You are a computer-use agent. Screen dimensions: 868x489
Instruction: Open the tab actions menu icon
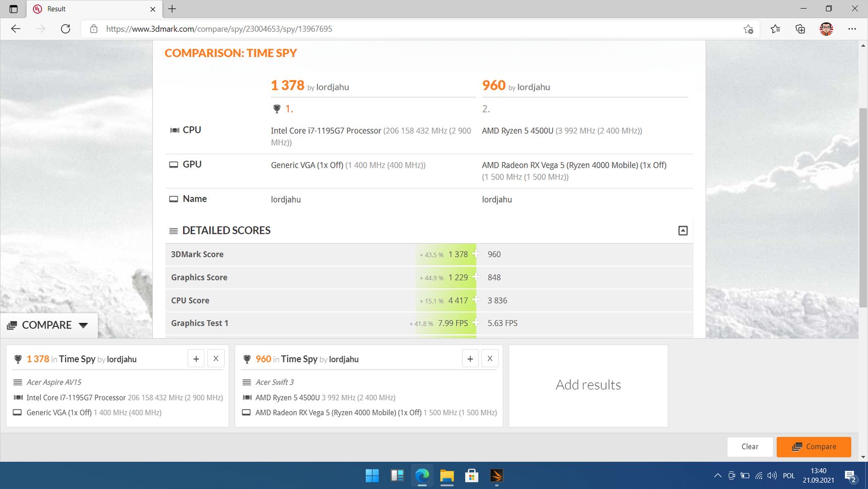click(x=14, y=9)
